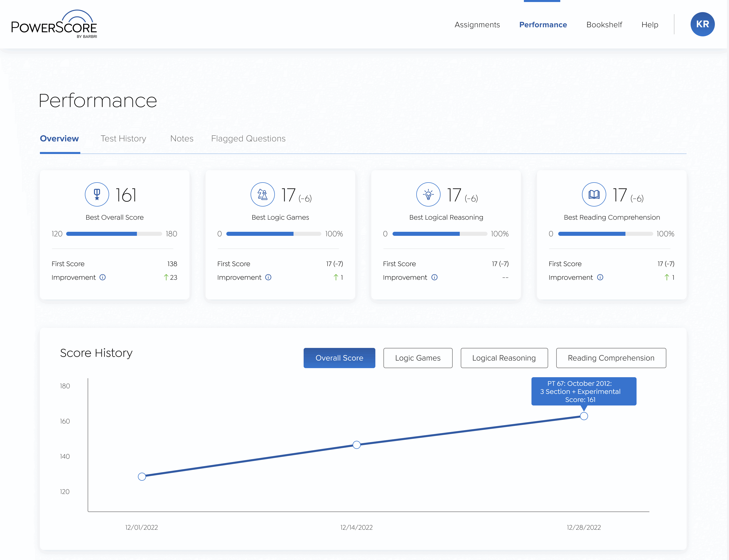Show Logic Games score history
This screenshot has height=560, width=729.
(x=418, y=358)
